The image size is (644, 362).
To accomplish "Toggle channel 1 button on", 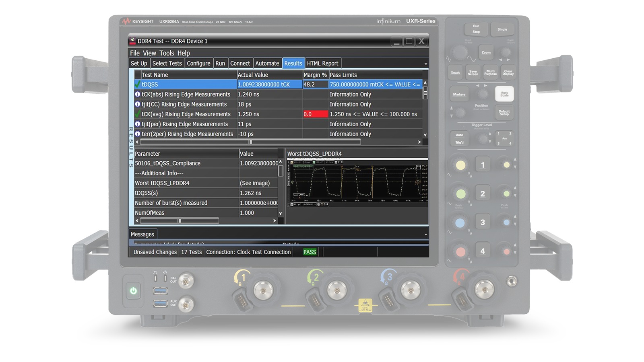I will tap(483, 165).
